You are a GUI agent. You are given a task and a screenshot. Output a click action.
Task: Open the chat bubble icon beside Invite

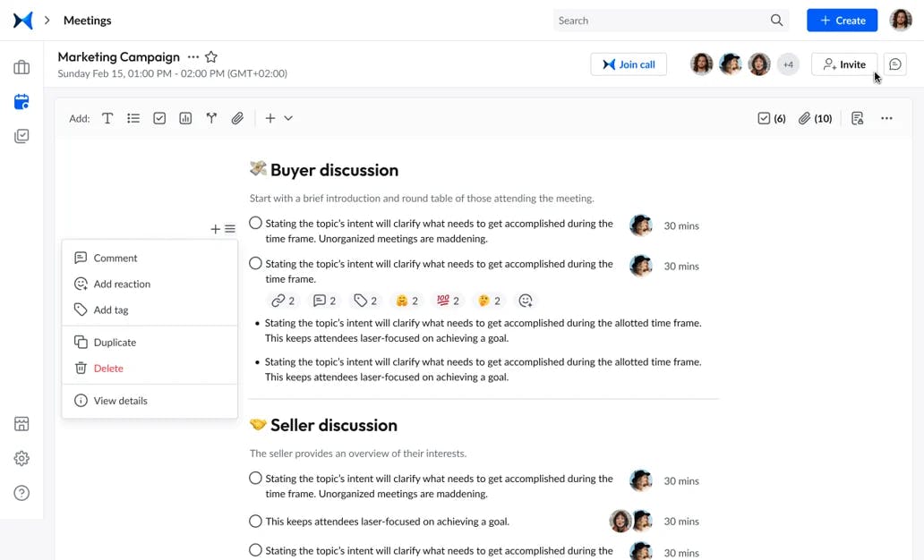pos(895,64)
